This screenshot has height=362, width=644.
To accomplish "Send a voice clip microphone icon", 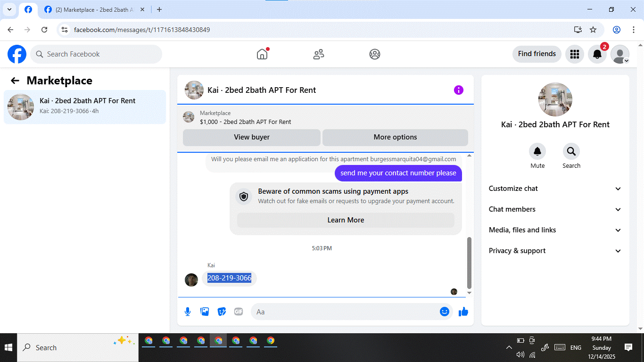I will click(188, 312).
